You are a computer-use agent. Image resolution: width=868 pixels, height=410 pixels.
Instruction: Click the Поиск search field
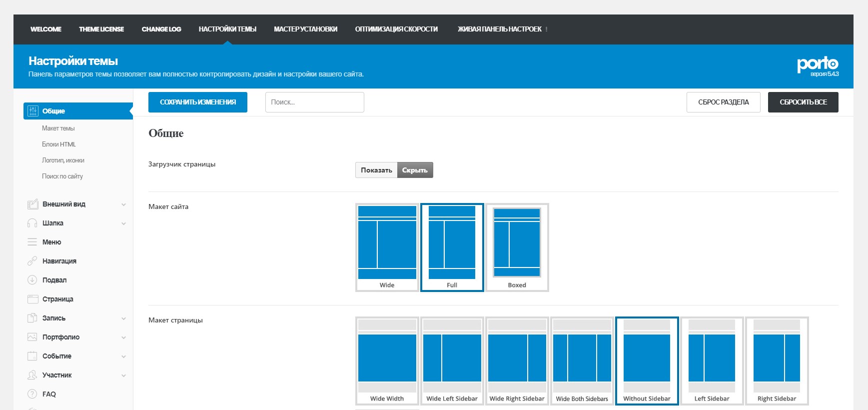314,102
